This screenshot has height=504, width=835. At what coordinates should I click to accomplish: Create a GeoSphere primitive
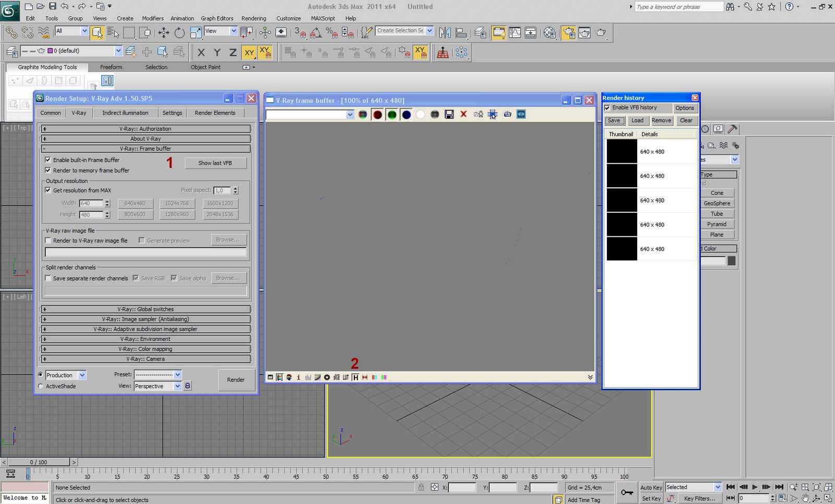coord(717,203)
